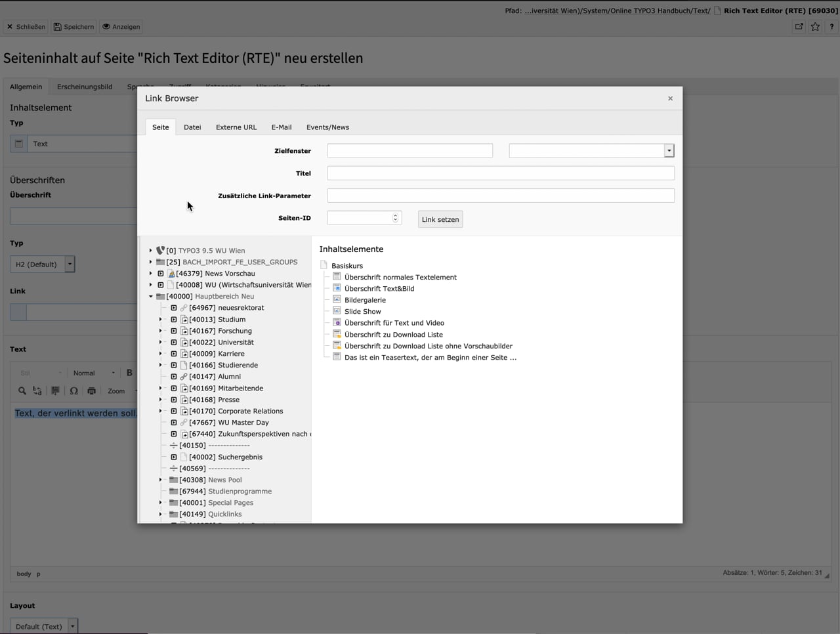840x634 pixels.
Task: Toggle content box beside Suchergebnis
Action: tap(174, 457)
